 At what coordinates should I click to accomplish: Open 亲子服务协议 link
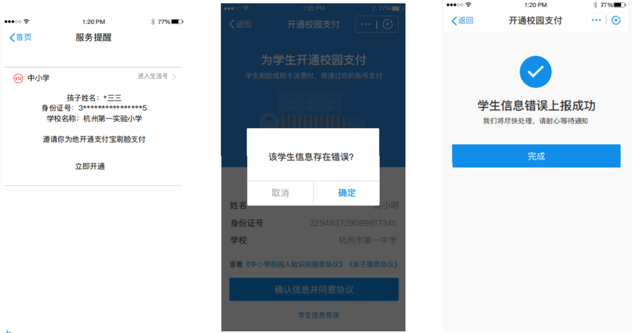tap(373, 265)
